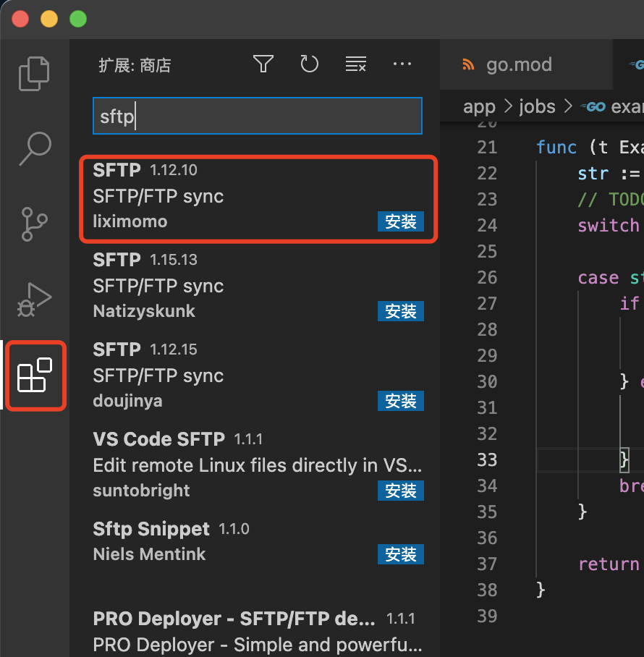Click the str variable on line 22
This screenshot has height=657, width=644.
[593, 174]
